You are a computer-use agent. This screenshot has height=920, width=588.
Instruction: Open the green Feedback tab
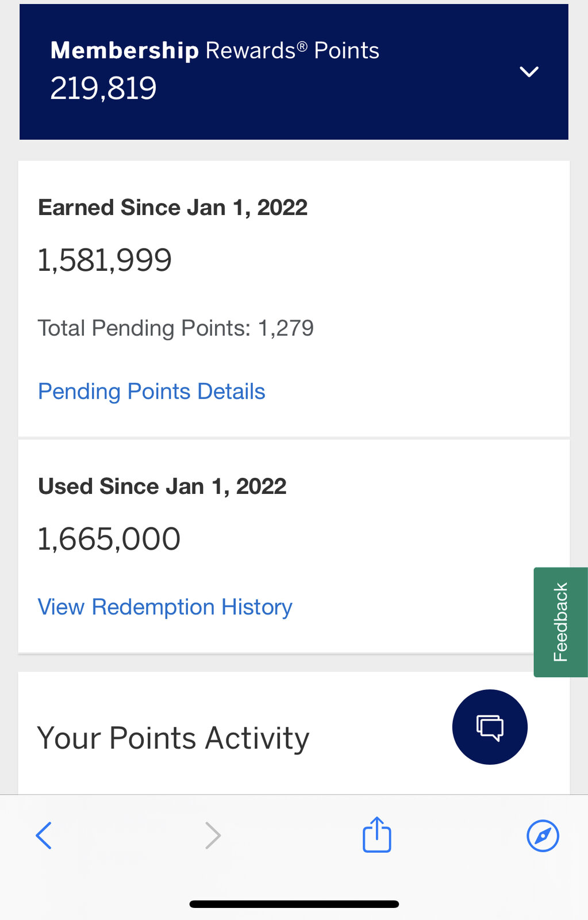[x=560, y=622]
